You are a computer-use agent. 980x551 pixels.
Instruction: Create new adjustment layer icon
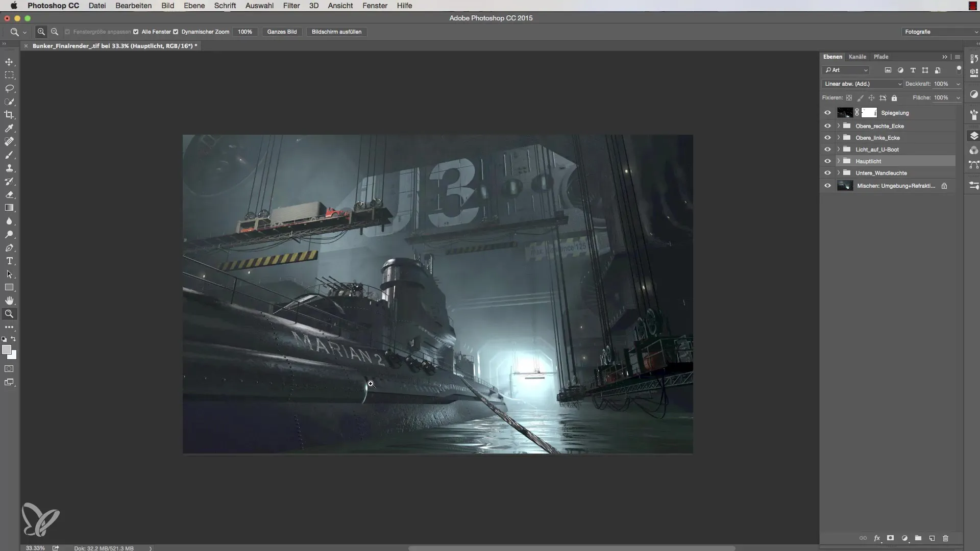click(904, 538)
